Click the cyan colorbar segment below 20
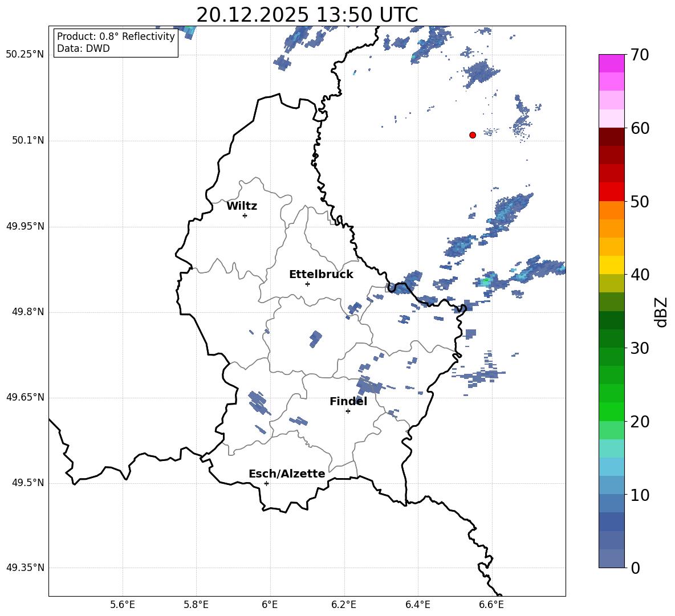 [x=611, y=448]
